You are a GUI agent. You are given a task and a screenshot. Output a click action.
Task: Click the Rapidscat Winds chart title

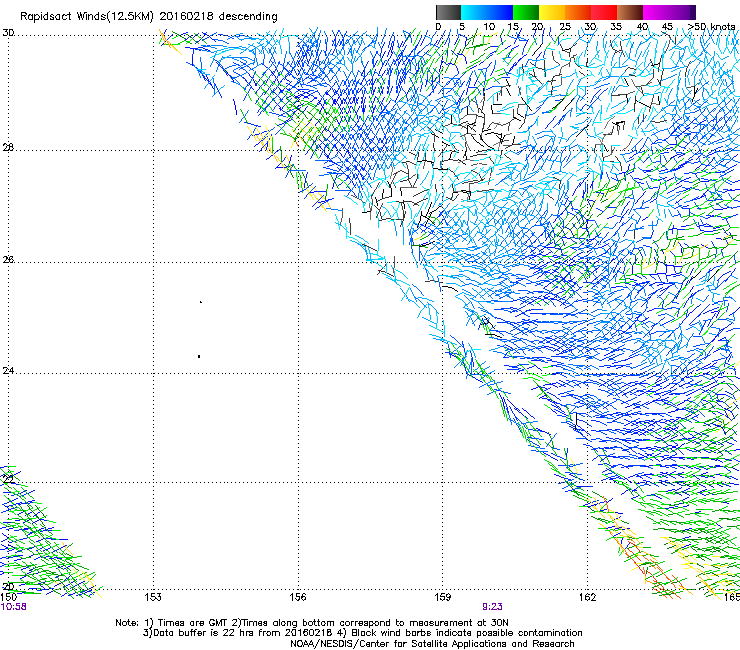tap(149, 17)
